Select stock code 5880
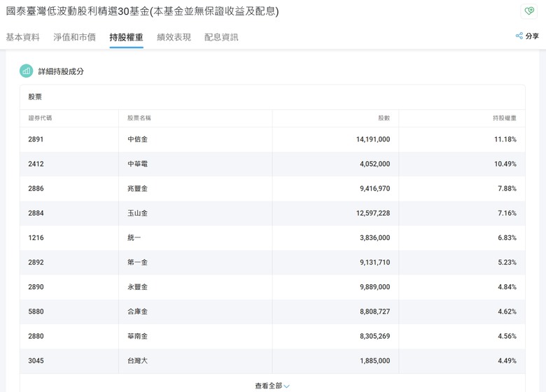546x392 pixels. click(36, 311)
